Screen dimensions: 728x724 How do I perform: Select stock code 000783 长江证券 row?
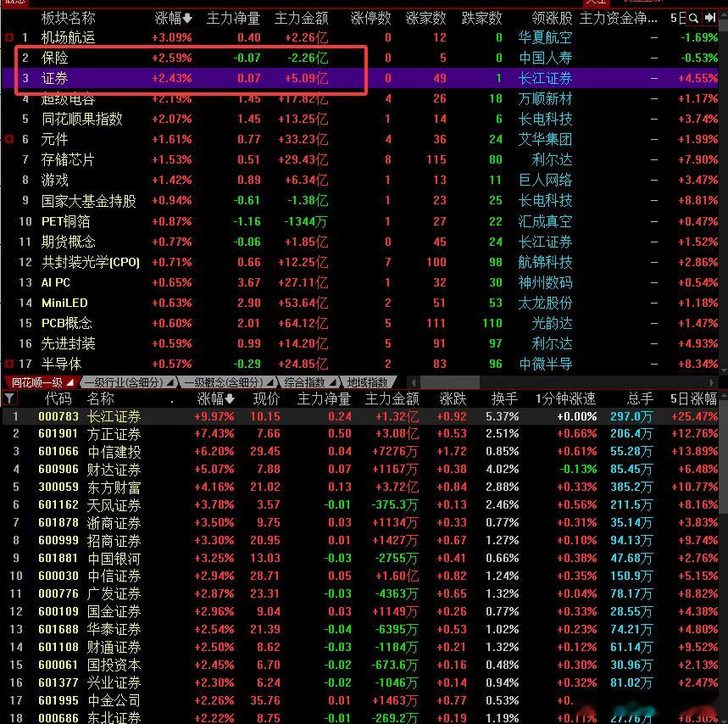coord(360,416)
